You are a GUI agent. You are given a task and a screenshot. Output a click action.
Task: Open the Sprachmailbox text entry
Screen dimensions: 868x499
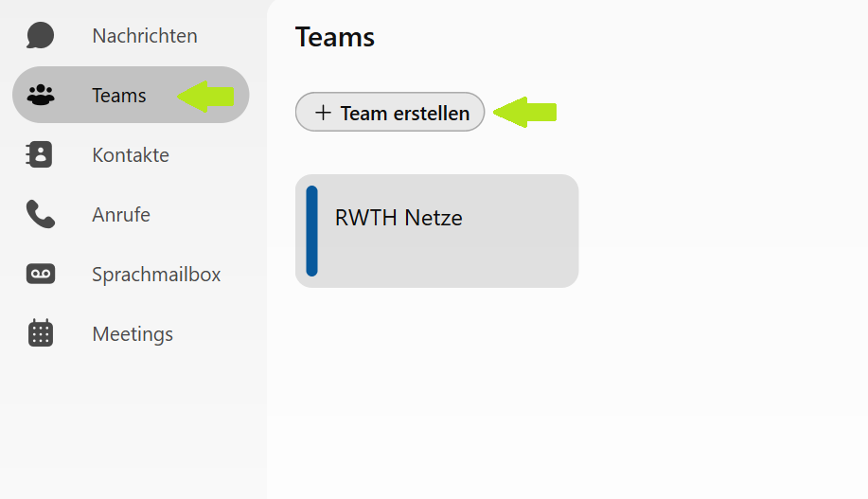point(156,275)
